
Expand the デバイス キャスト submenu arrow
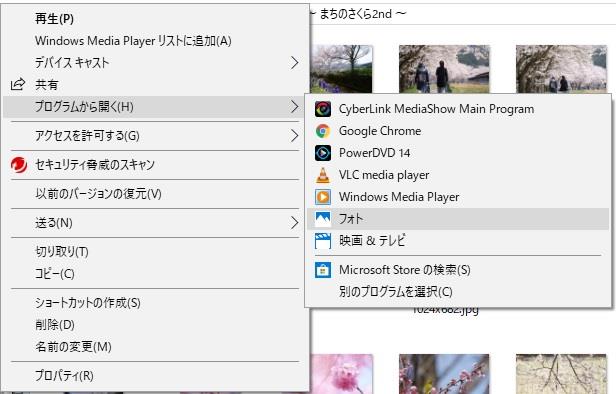click(x=294, y=63)
